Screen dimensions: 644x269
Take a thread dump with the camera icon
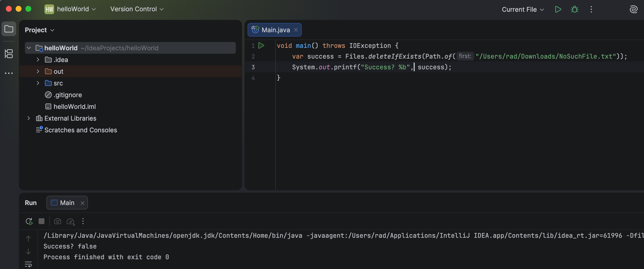coord(58,221)
